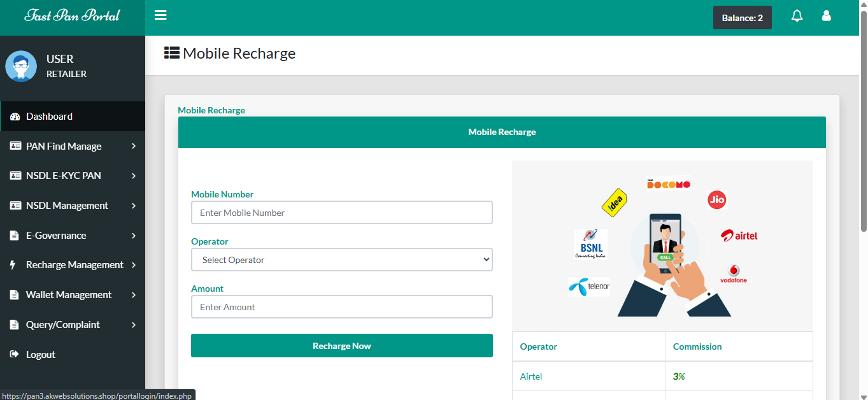
Task: Click the Jio logo in the banner
Action: click(x=716, y=199)
